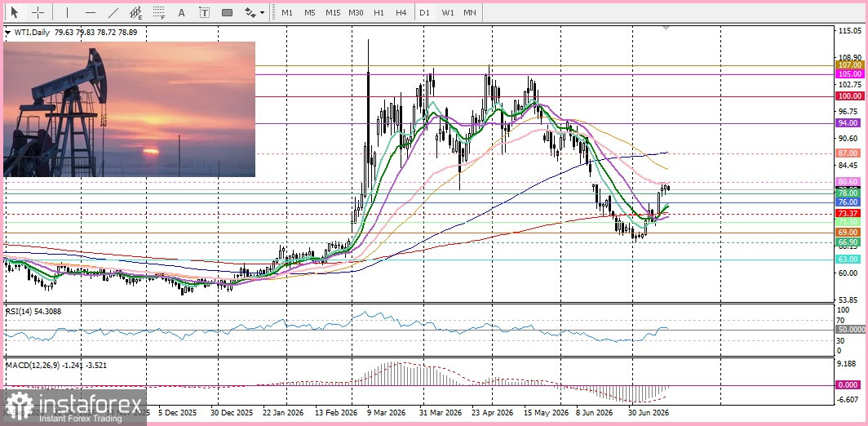Click the 53.85 price scale value
The height and width of the screenshot is (426, 868).
point(848,300)
